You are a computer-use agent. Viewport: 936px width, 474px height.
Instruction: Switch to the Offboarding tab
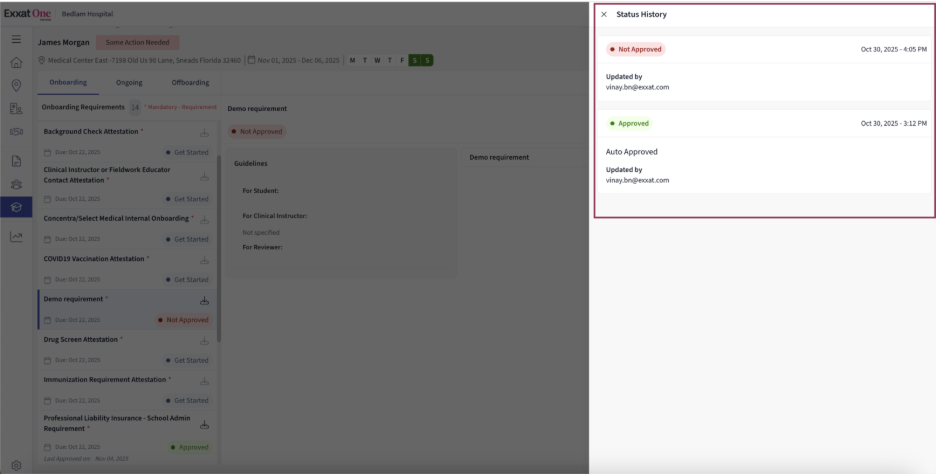190,82
